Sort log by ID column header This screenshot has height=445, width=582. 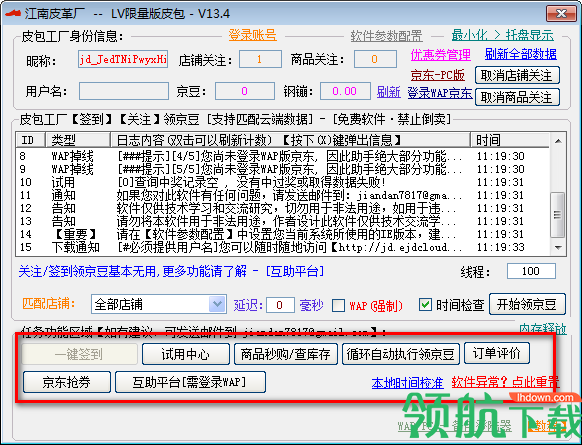point(31,140)
